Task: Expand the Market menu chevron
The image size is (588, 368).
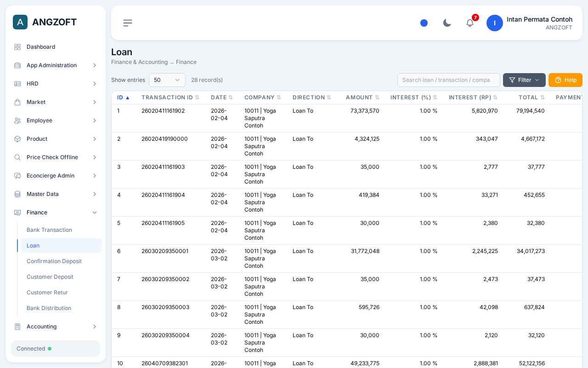Action: pyautogui.click(x=95, y=102)
